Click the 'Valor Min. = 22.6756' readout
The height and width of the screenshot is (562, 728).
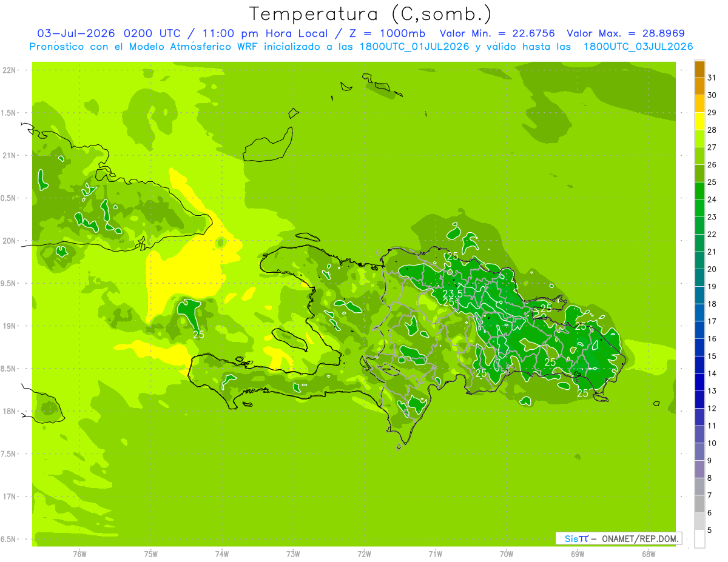coord(497,33)
